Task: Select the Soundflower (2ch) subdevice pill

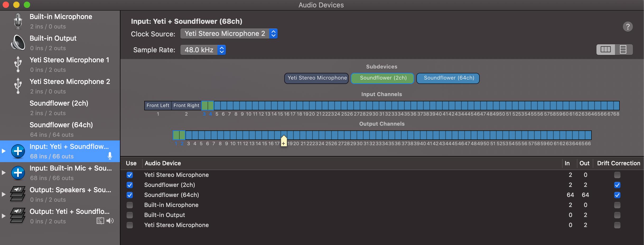Action: coord(382,78)
